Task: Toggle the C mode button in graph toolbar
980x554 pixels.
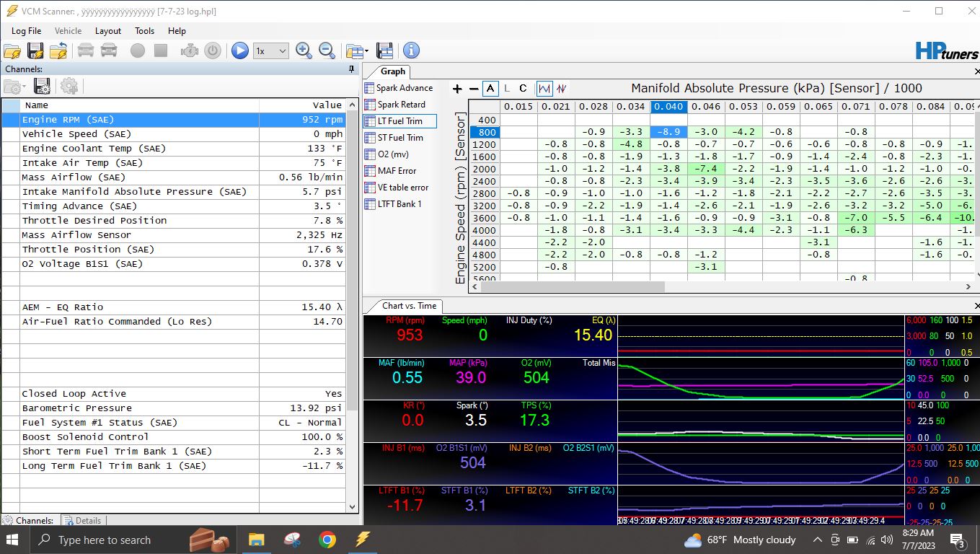Action: click(x=524, y=89)
